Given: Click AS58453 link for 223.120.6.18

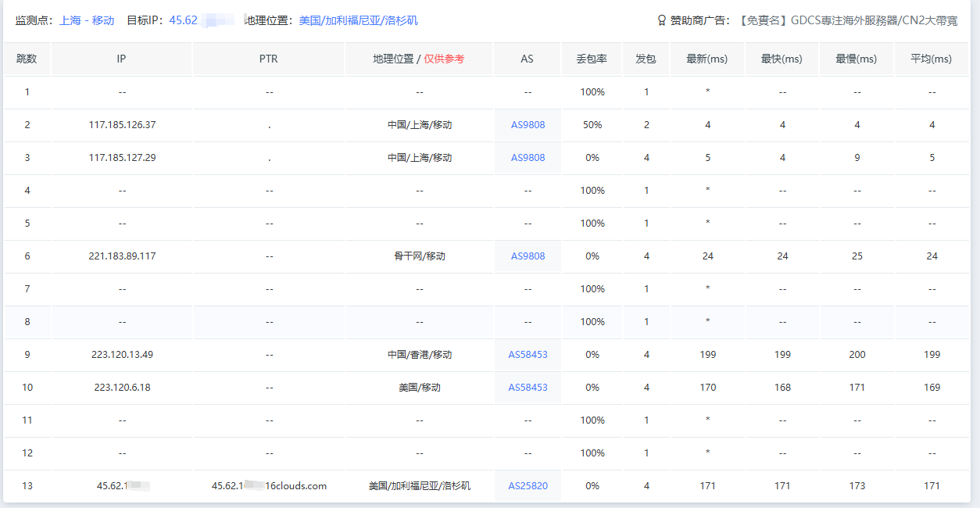Looking at the screenshot, I should tap(528, 388).
